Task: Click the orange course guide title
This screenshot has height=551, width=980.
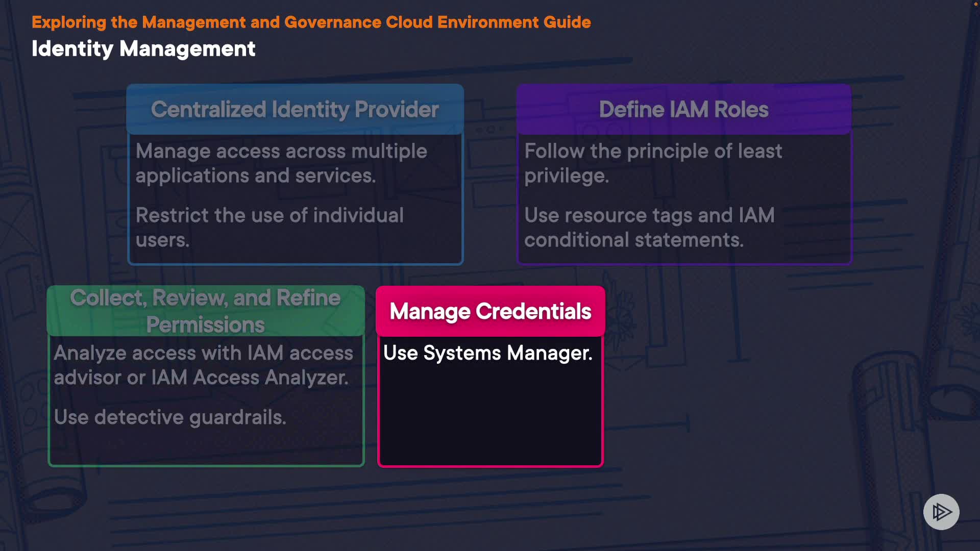Action: tap(311, 22)
